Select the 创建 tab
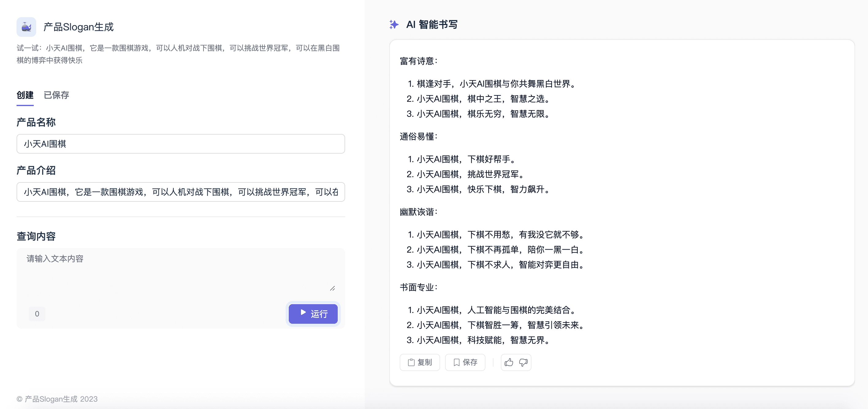868x409 pixels. pos(25,95)
